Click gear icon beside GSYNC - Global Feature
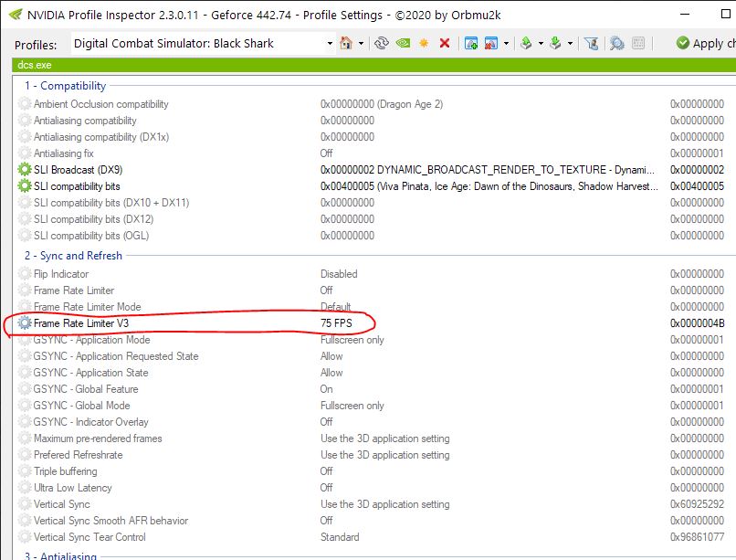The image size is (736, 560). click(25, 388)
